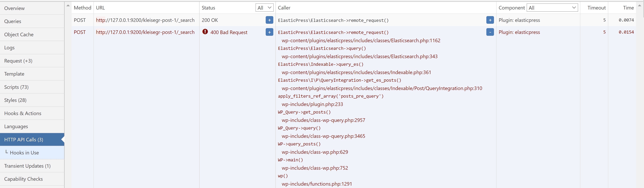Viewport: 644px width, 188px height.
Task: Expand caller details for the first POST request
Action: point(490,20)
